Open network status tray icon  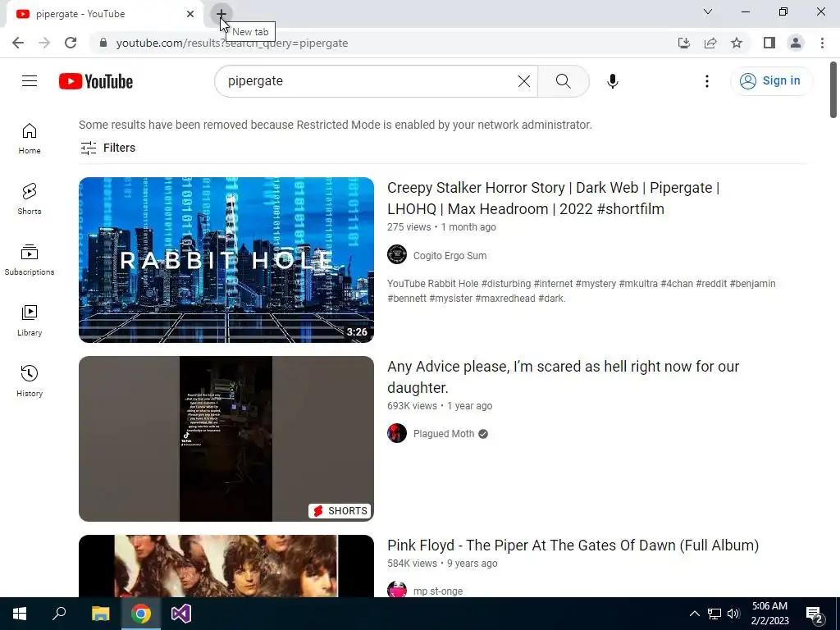tap(714, 614)
